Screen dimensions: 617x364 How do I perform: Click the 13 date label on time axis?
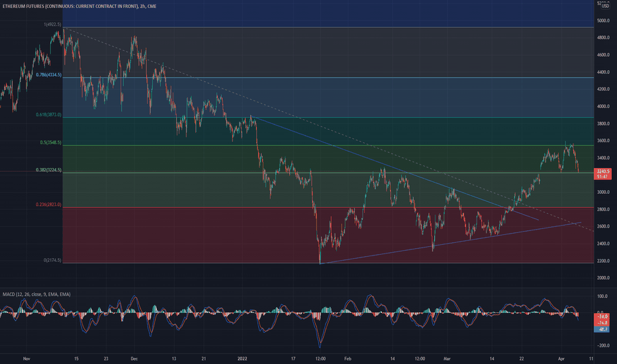click(x=174, y=359)
